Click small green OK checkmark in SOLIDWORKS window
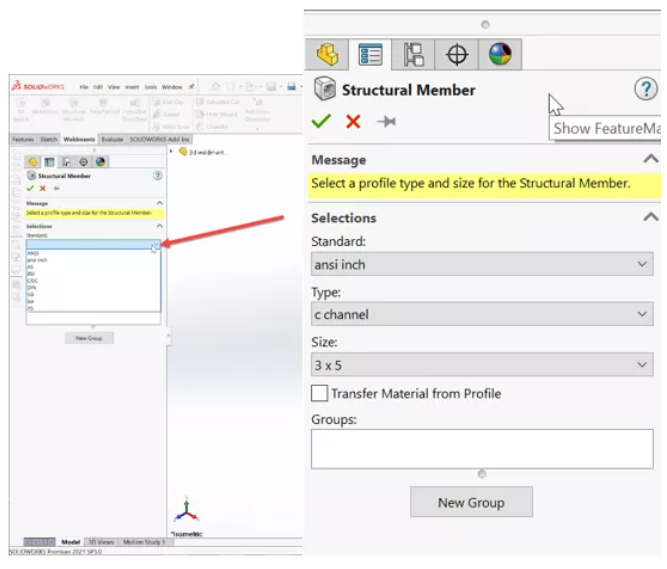667x569 pixels. click(x=30, y=188)
